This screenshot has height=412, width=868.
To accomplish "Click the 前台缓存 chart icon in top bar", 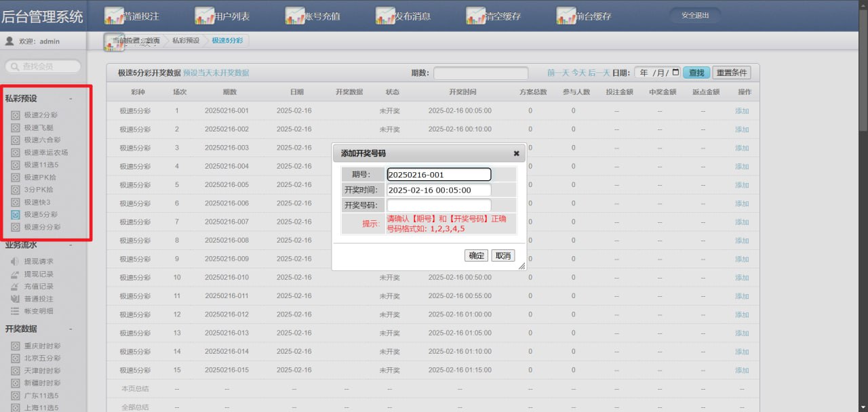I will coord(566,15).
